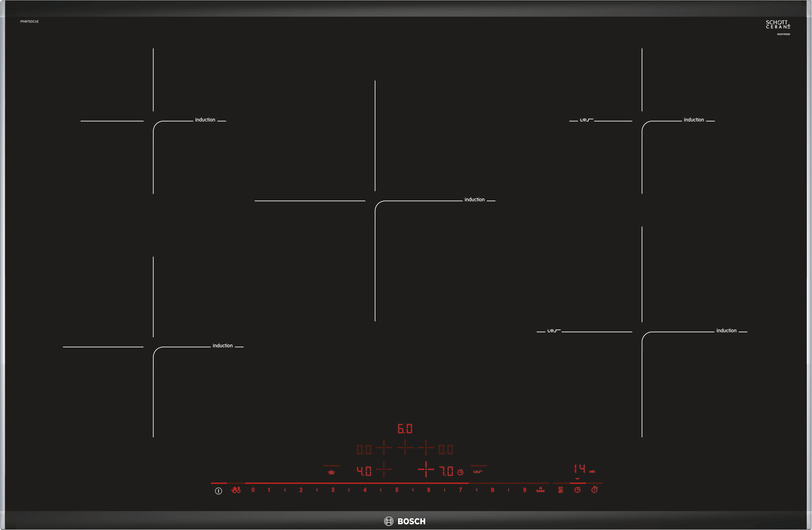Click the model number PIV875DC1E
Screen dimensions: 812x530
(29, 21)
